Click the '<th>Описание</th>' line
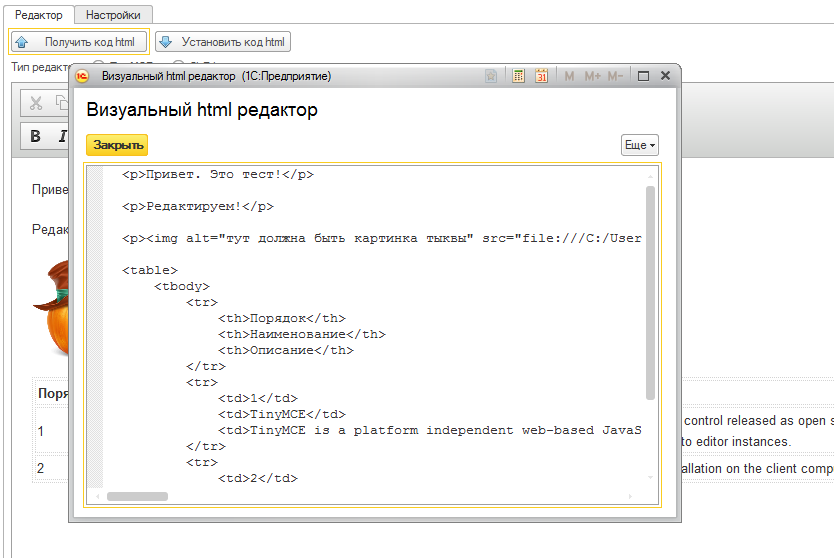834x558 pixels. (286, 350)
